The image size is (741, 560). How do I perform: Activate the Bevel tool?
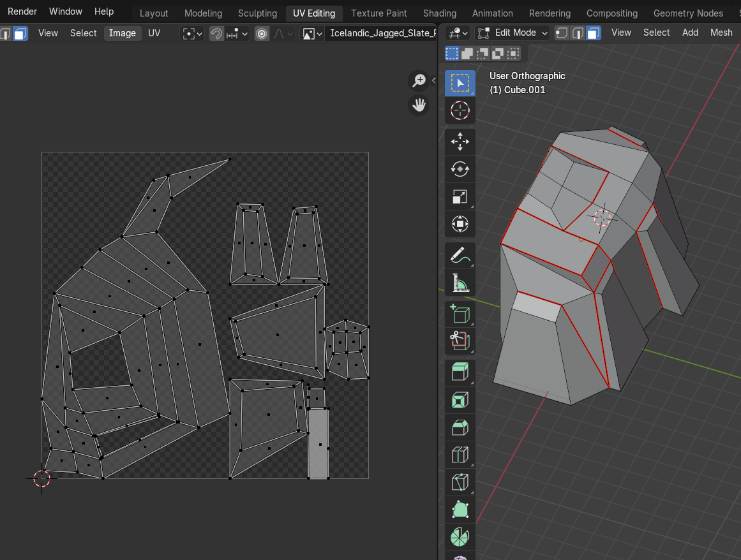460,427
